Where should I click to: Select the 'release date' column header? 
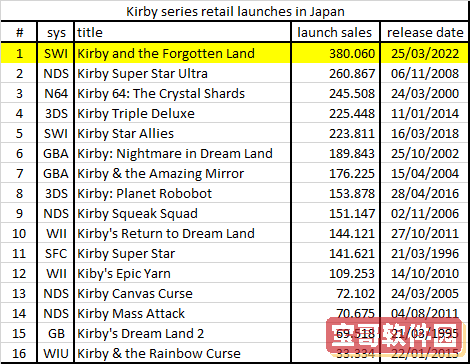[424, 32]
